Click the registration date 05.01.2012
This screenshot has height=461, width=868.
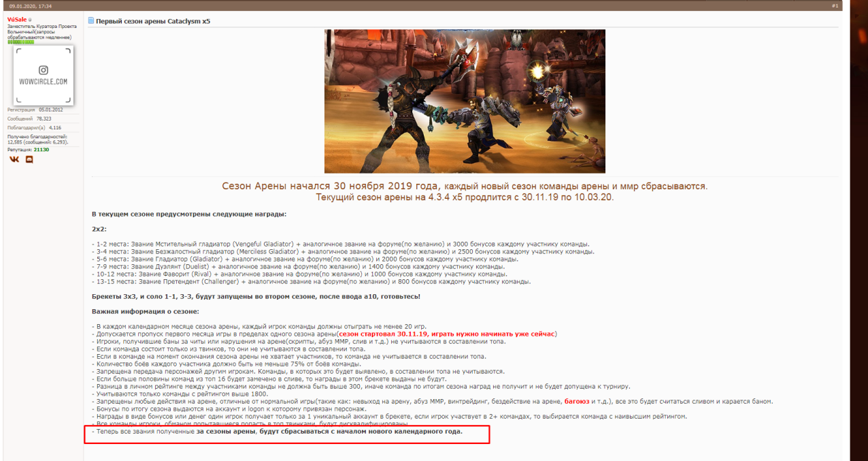(50, 109)
